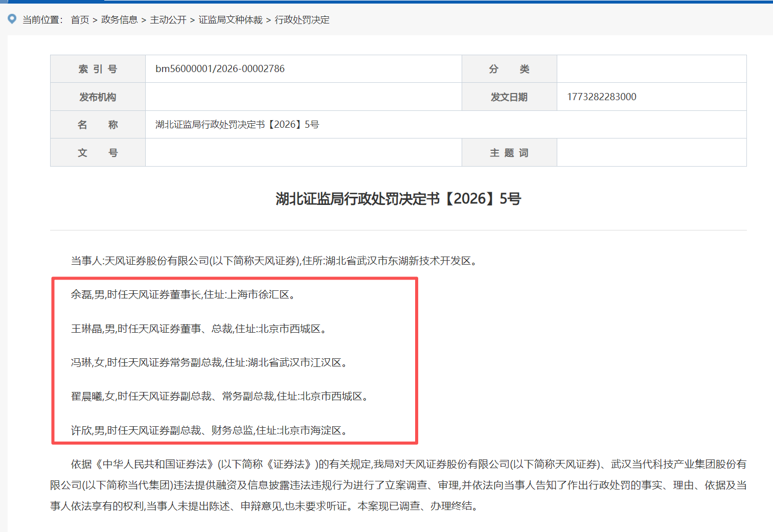This screenshot has height=532, width=773.
Task: Click the paragraph starting 当事人:天风证券
Action: coord(276,261)
